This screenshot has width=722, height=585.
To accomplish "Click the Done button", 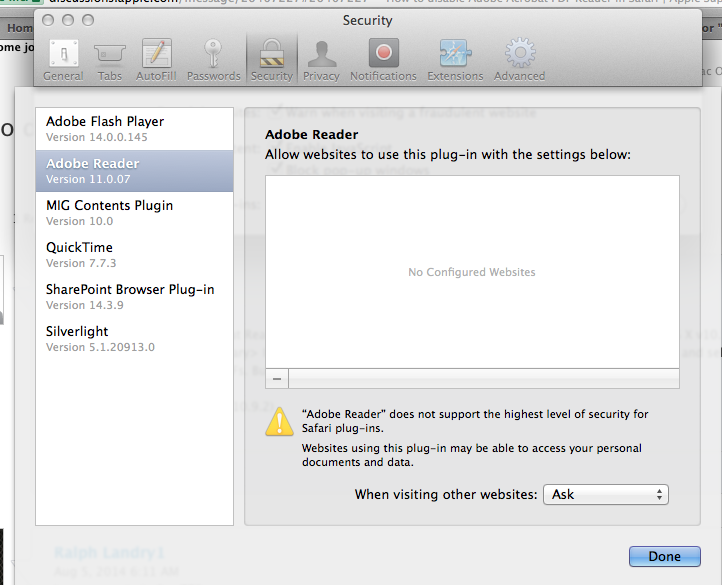I will click(664, 556).
